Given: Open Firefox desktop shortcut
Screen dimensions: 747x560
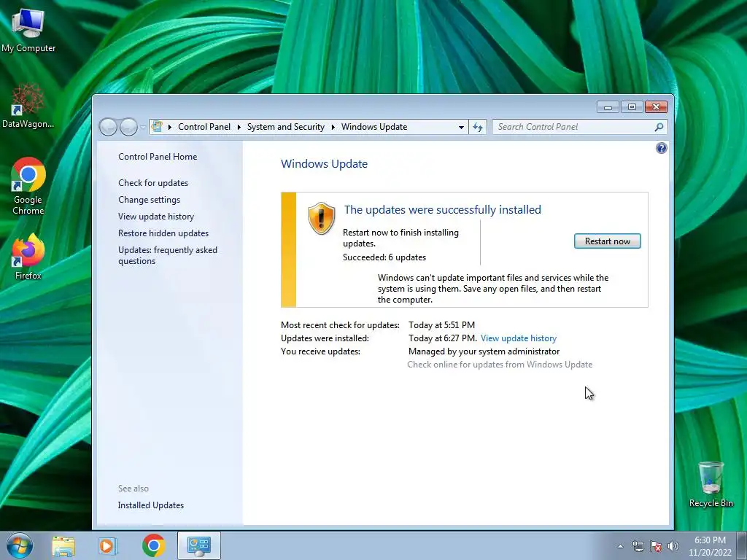Looking at the screenshot, I should click(x=28, y=256).
